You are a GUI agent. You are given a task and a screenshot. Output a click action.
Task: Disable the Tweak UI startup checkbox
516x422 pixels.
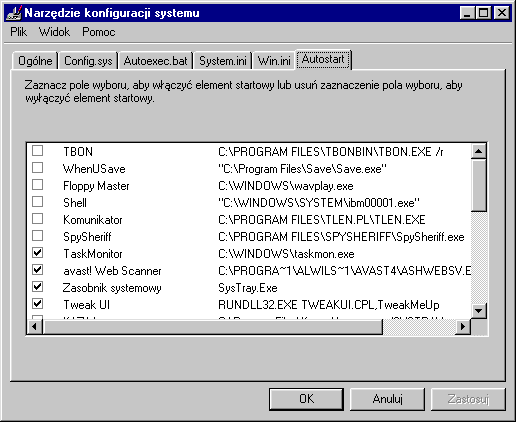[x=38, y=304]
